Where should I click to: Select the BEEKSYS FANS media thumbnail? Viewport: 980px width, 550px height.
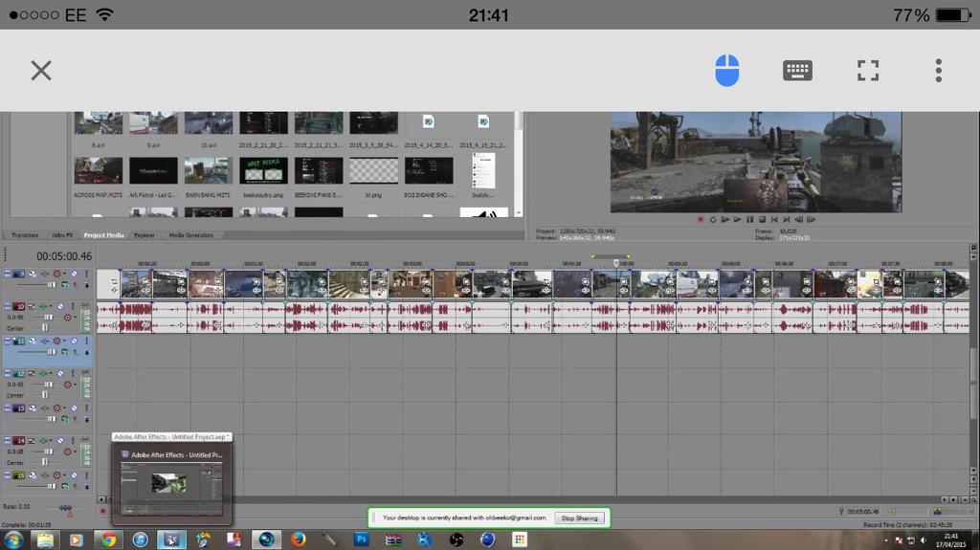pyautogui.click(x=318, y=170)
